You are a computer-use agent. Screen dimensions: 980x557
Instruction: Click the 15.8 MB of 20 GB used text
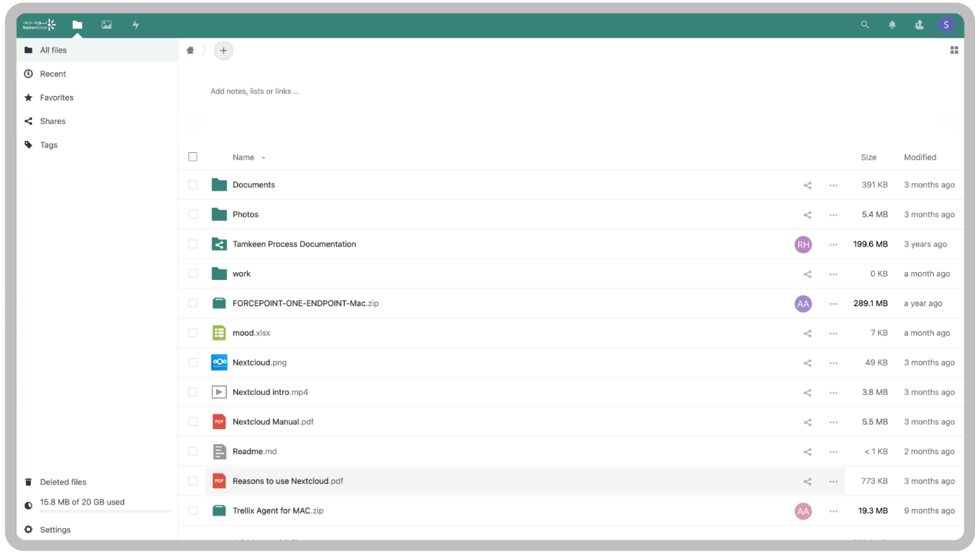pos(82,502)
